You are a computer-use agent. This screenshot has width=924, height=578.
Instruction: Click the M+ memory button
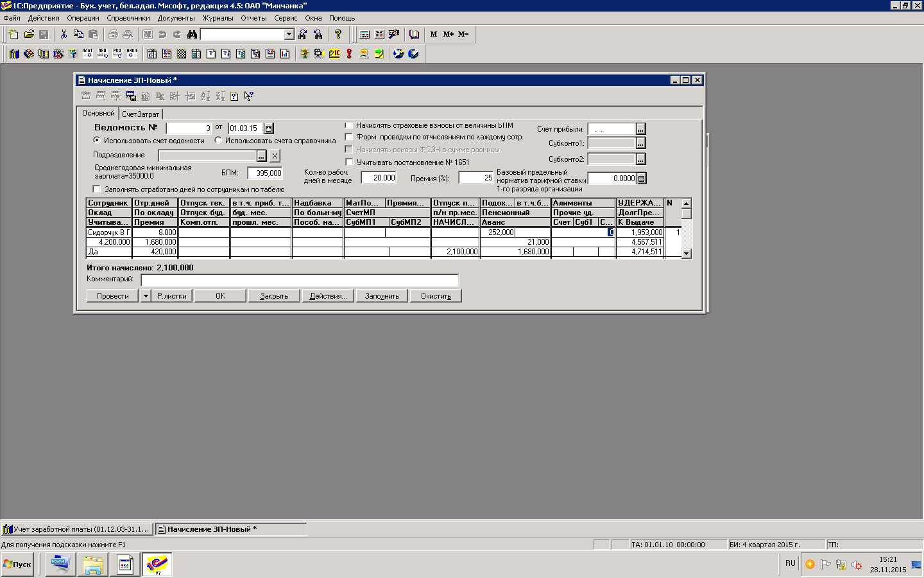click(x=449, y=34)
